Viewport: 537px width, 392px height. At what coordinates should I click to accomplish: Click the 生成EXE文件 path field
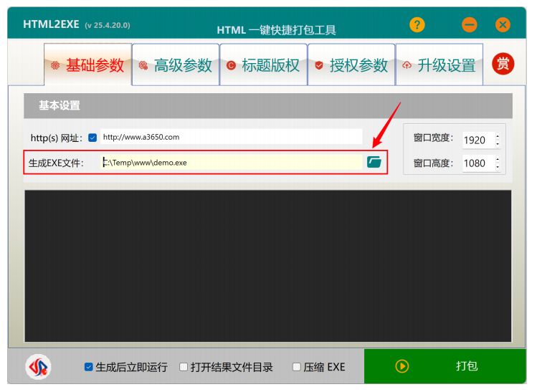[x=232, y=162]
